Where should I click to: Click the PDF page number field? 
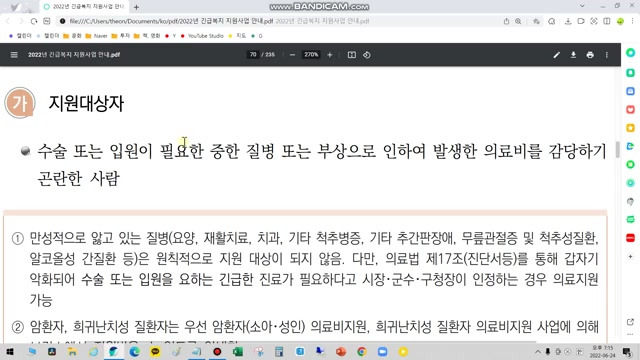click(253, 55)
